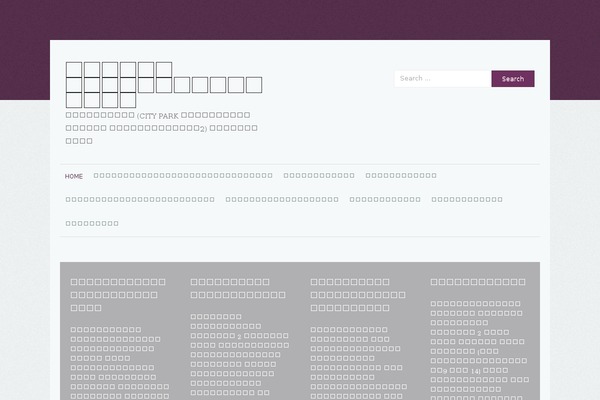
Task: Open the HOME menu item
Action: coord(74,176)
